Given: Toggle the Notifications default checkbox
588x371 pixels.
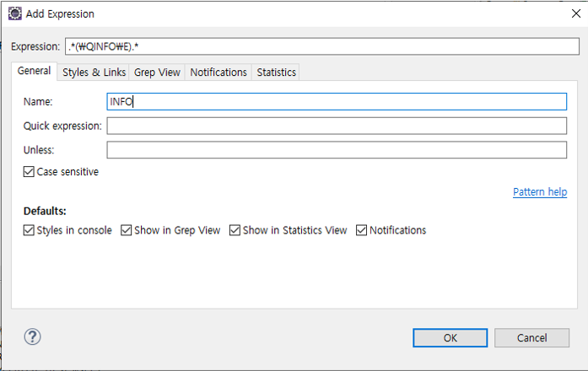Looking at the screenshot, I should click(362, 230).
